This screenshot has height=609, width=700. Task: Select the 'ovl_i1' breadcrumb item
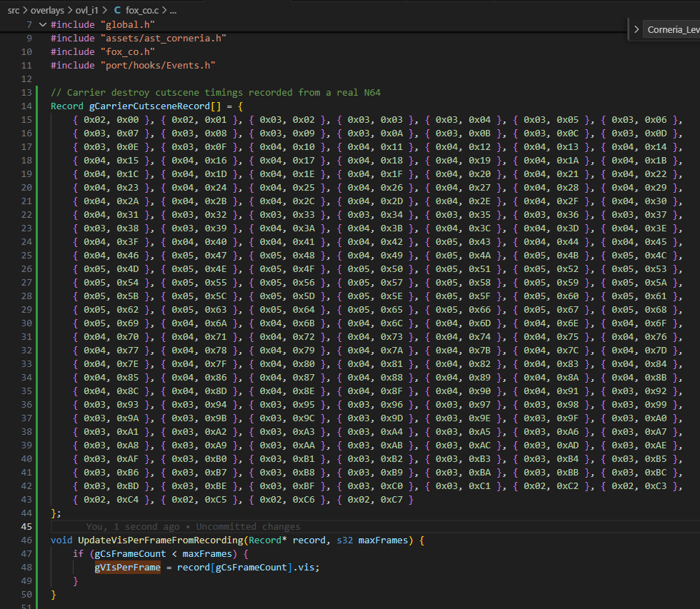click(x=86, y=10)
